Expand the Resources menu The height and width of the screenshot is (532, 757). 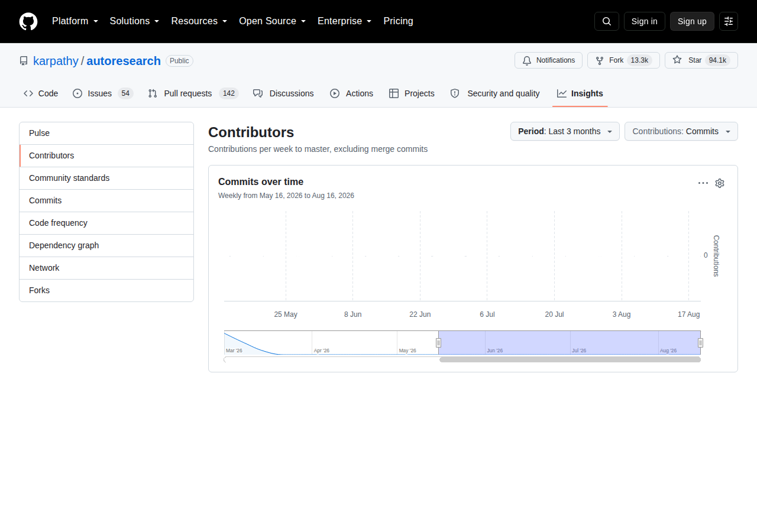click(x=199, y=21)
